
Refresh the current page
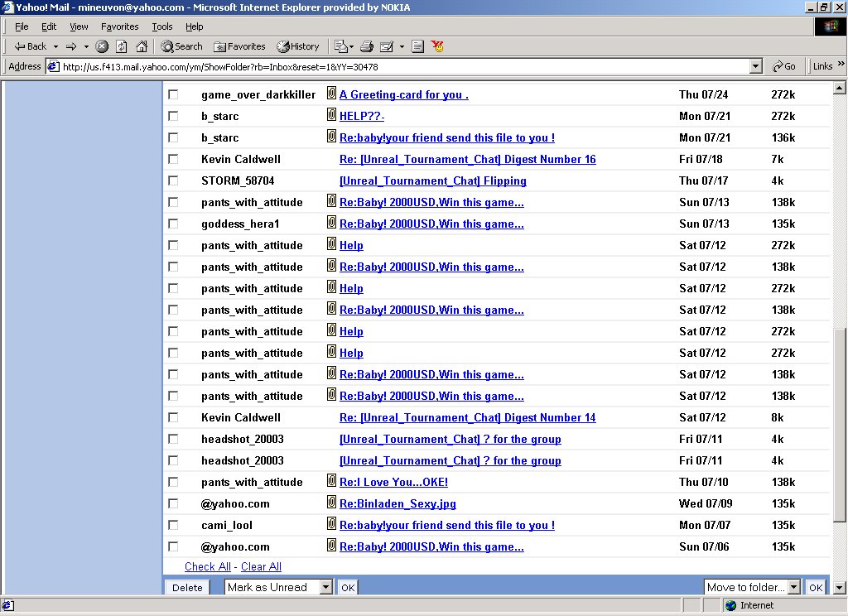click(122, 46)
